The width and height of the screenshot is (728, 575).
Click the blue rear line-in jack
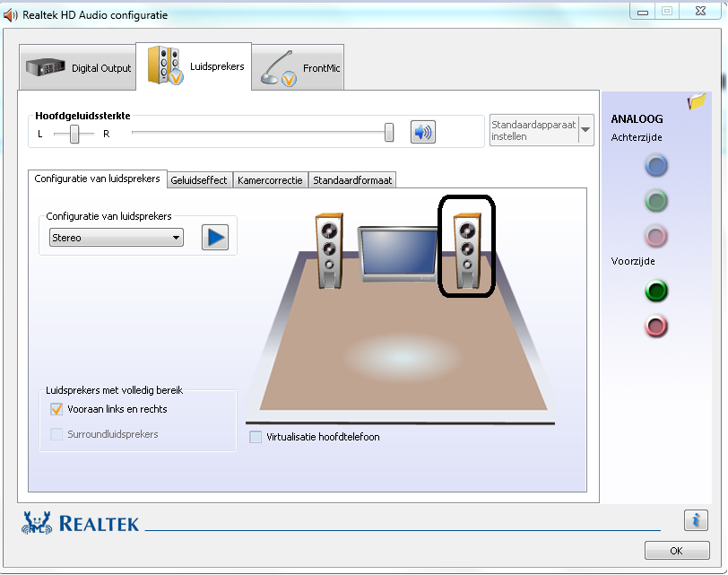(656, 166)
